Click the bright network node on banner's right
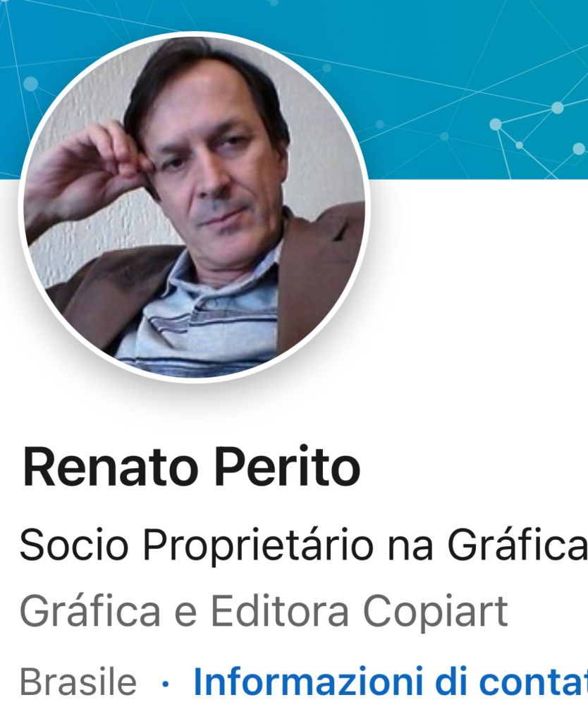Image resolution: width=588 pixels, height=721 pixels. tap(558, 108)
